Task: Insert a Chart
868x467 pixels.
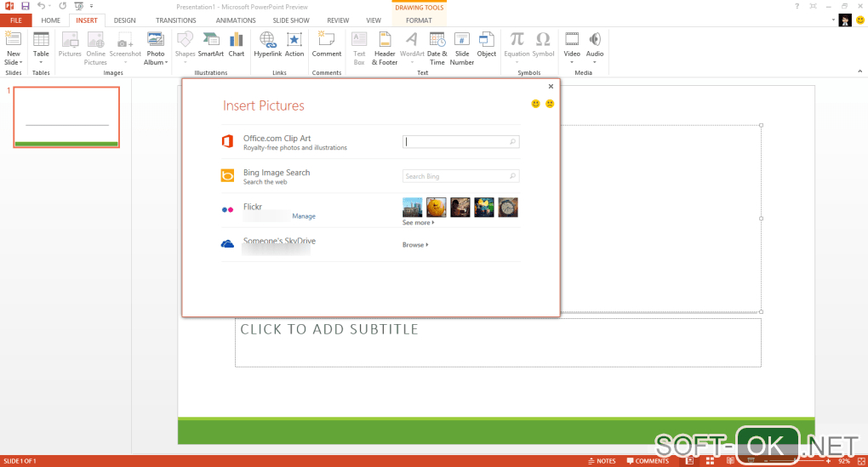Action: click(237, 44)
